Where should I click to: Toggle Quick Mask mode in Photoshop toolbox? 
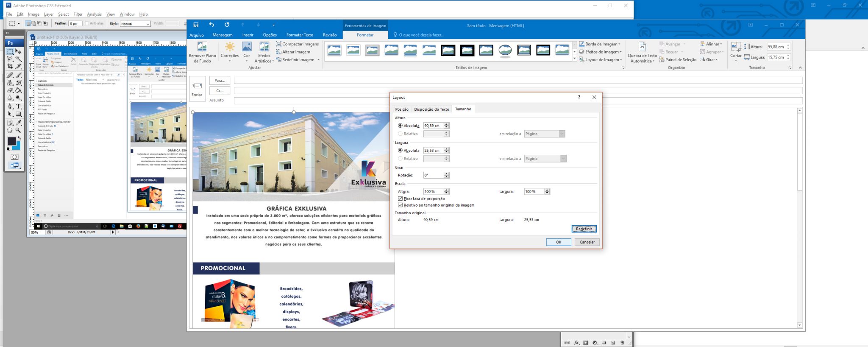[14, 157]
